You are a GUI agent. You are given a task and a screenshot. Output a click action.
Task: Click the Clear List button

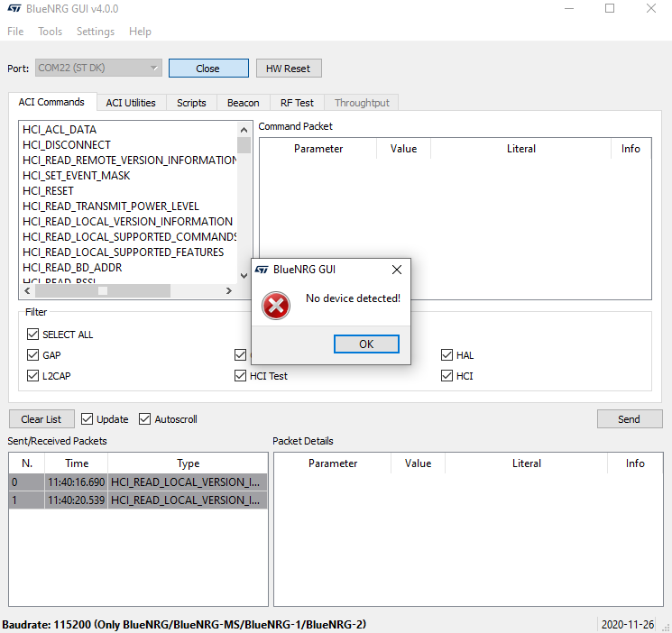pyautogui.click(x=41, y=419)
